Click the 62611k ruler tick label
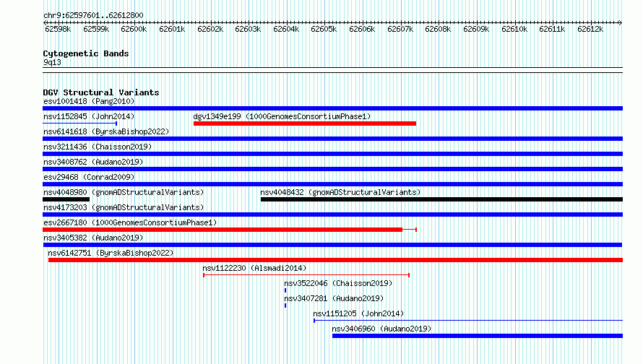Screen dimensions: 643x364 point(552,29)
